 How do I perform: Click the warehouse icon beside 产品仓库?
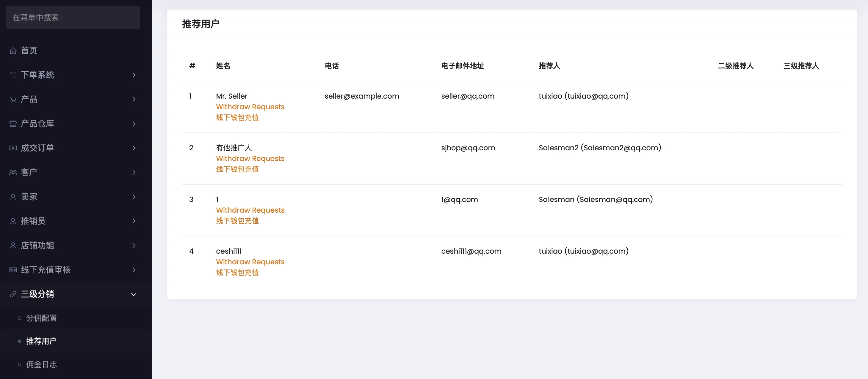[13, 124]
